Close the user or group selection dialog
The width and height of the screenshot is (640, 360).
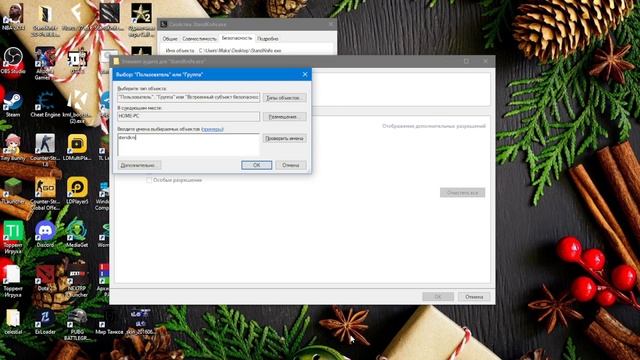305,74
